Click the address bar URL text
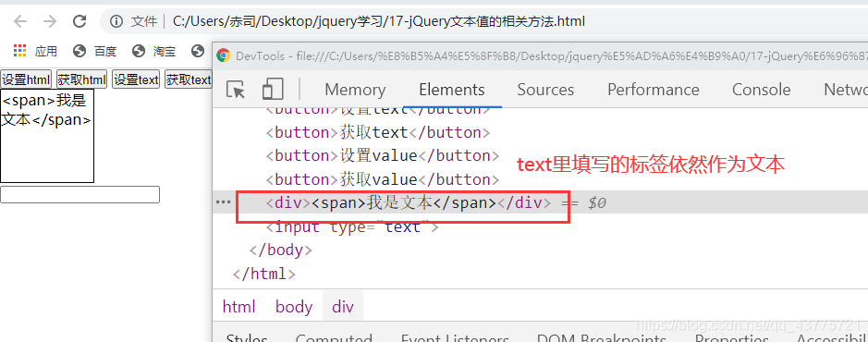The width and height of the screenshot is (868, 342). tap(379, 21)
